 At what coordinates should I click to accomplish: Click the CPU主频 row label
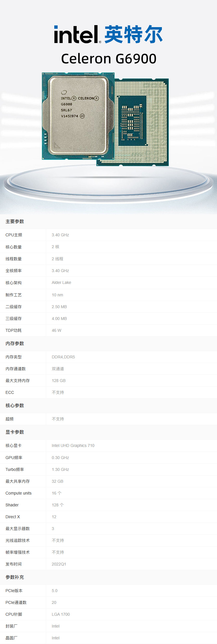click(14, 235)
